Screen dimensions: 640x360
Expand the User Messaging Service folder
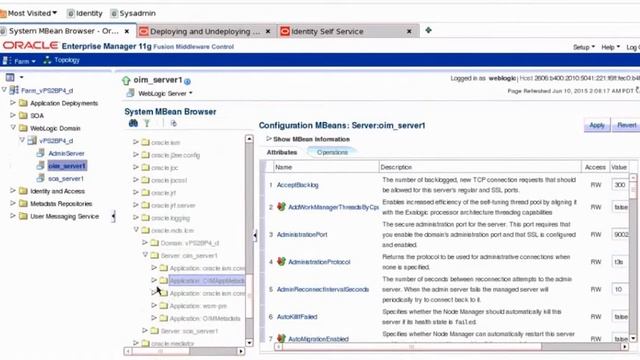pyautogui.click(x=13, y=216)
